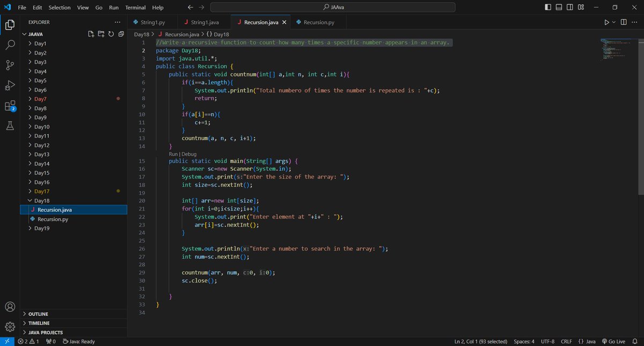
Task: Click the Java: Ready status item
Action: 79,341
